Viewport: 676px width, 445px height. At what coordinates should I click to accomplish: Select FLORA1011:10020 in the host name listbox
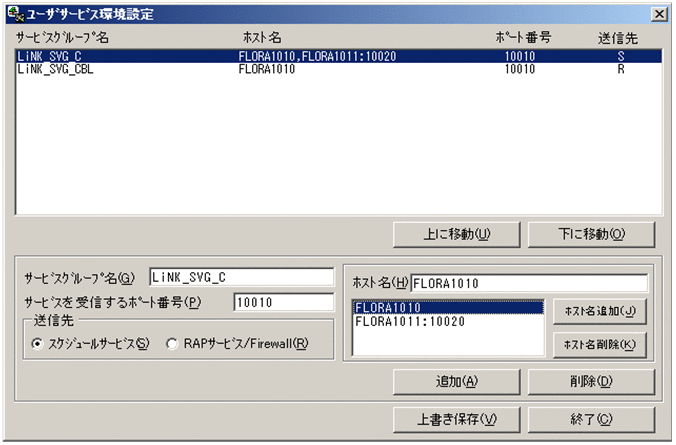click(x=448, y=321)
